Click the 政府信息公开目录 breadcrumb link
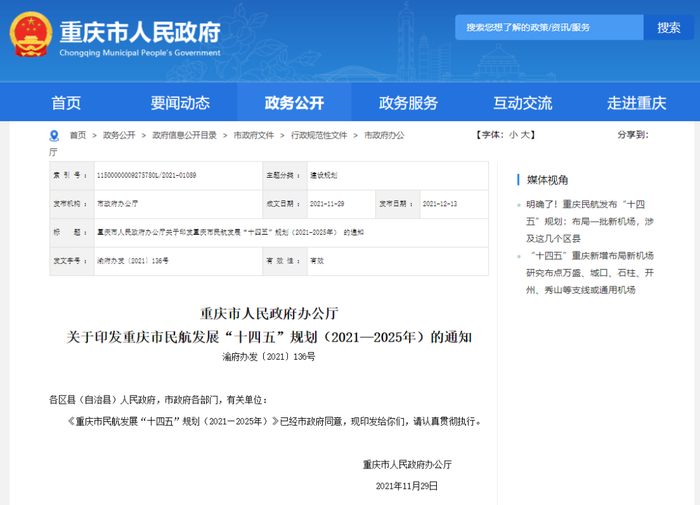 tap(184, 135)
